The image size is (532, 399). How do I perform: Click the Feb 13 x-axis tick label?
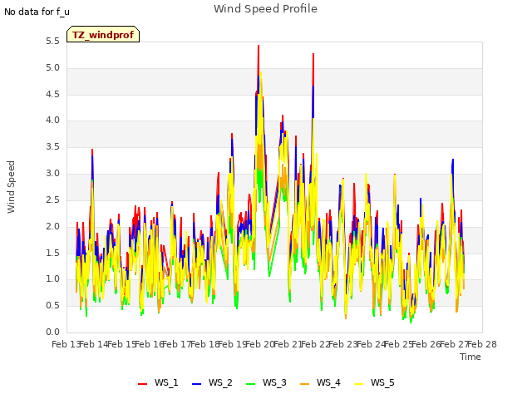click(x=66, y=344)
